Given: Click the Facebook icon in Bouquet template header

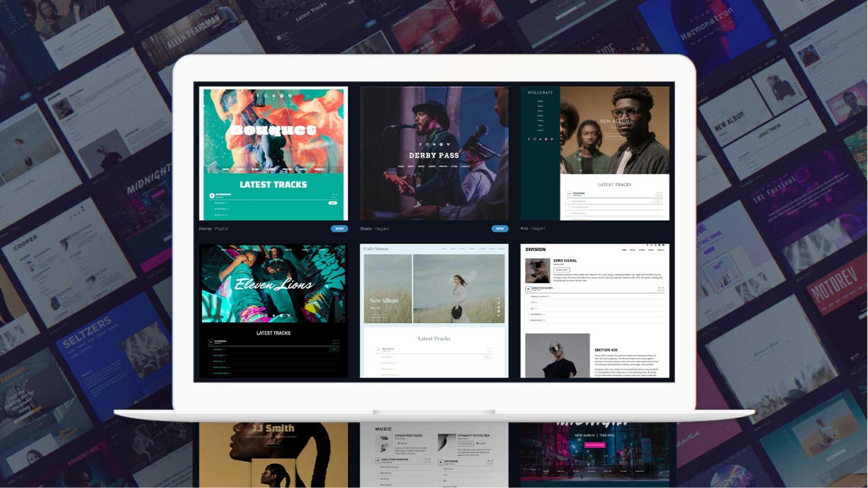Looking at the screenshot, I should coord(258,96).
